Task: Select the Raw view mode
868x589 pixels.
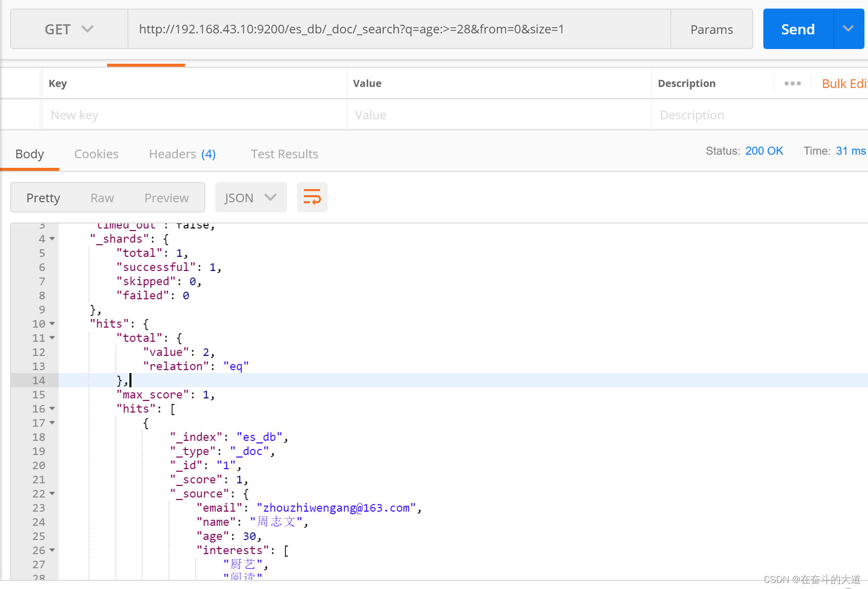Action: (102, 198)
